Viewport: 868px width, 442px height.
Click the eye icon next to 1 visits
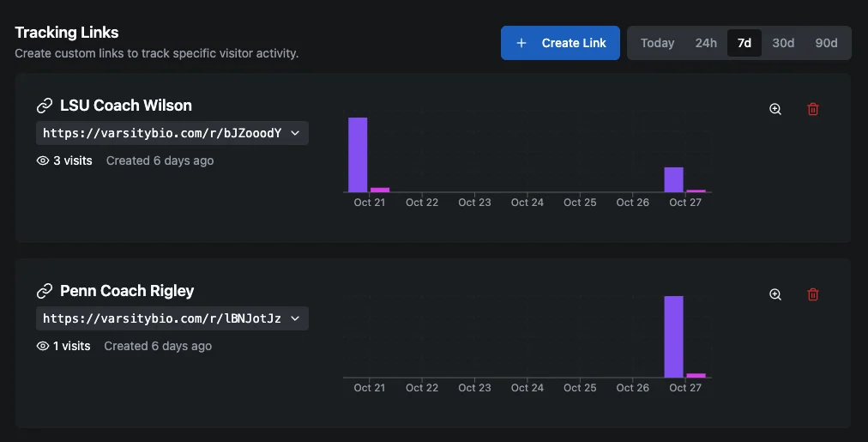click(43, 346)
